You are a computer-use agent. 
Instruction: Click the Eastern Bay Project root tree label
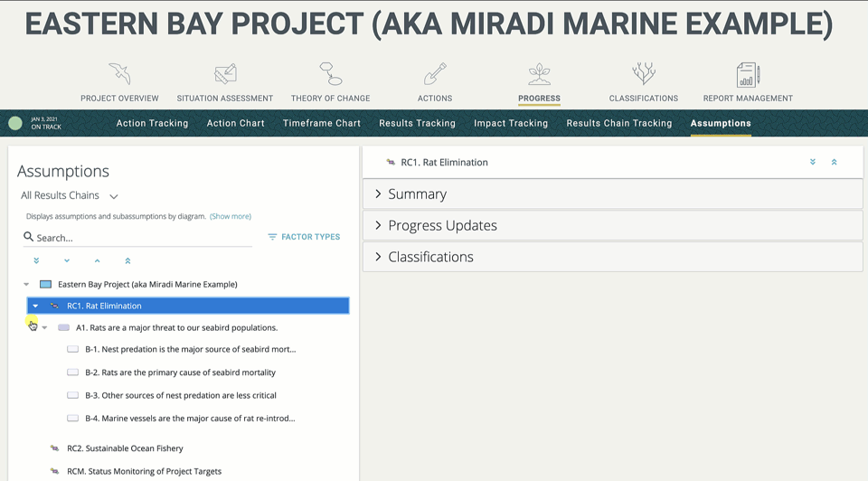point(147,285)
